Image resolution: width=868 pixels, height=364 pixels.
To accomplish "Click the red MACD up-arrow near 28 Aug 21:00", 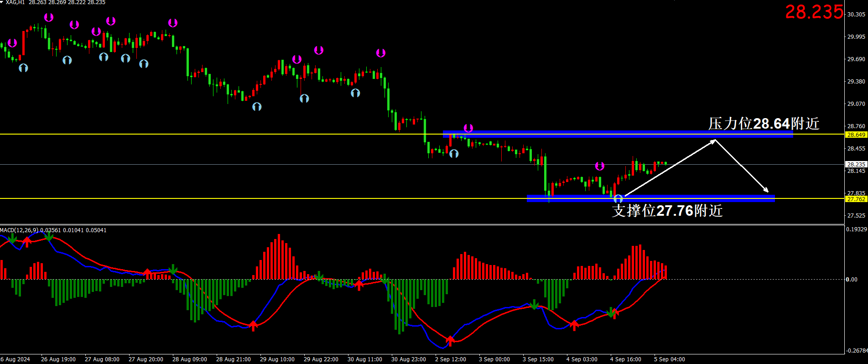I will (253, 326).
